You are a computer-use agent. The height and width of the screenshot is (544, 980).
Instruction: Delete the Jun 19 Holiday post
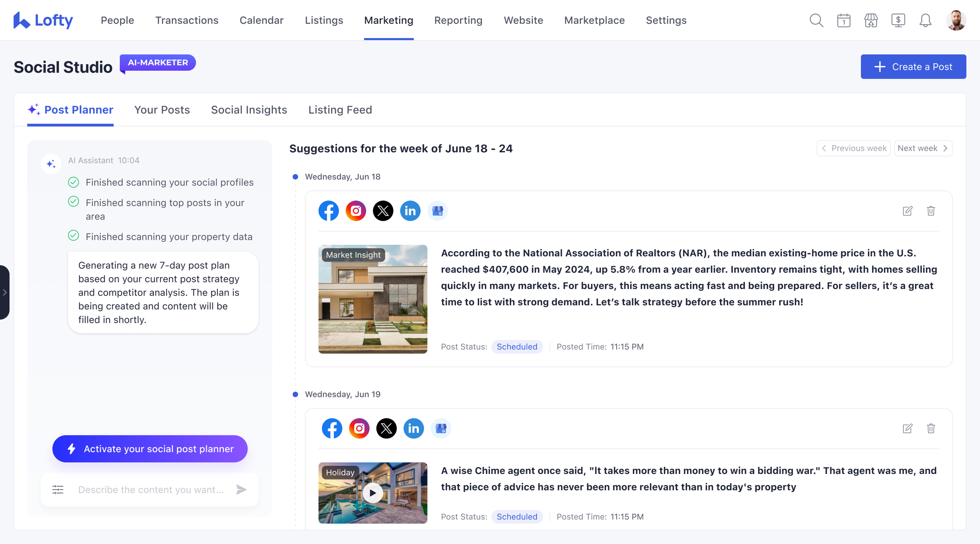click(931, 428)
